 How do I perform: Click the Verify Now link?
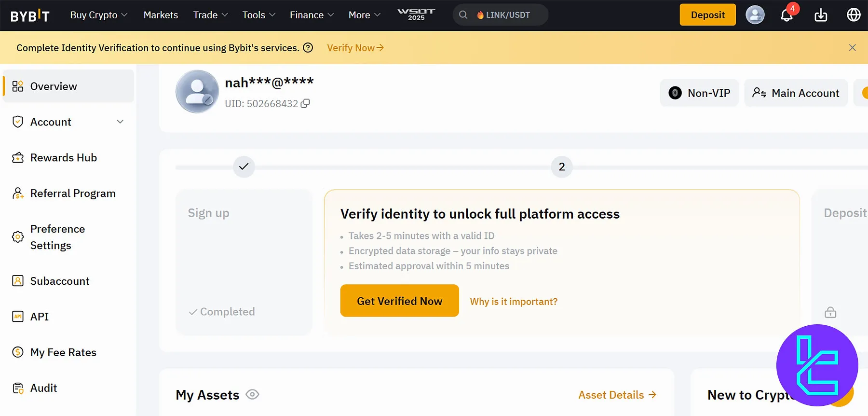pyautogui.click(x=355, y=48)
